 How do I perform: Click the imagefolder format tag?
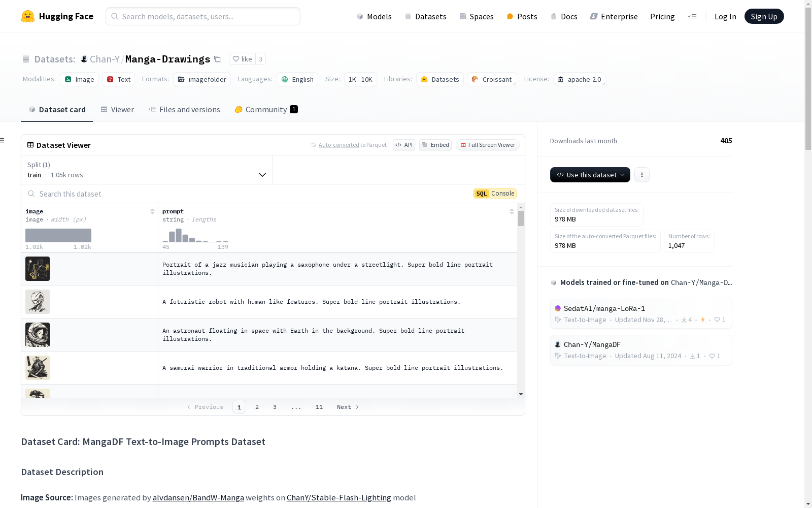(202, 79)
